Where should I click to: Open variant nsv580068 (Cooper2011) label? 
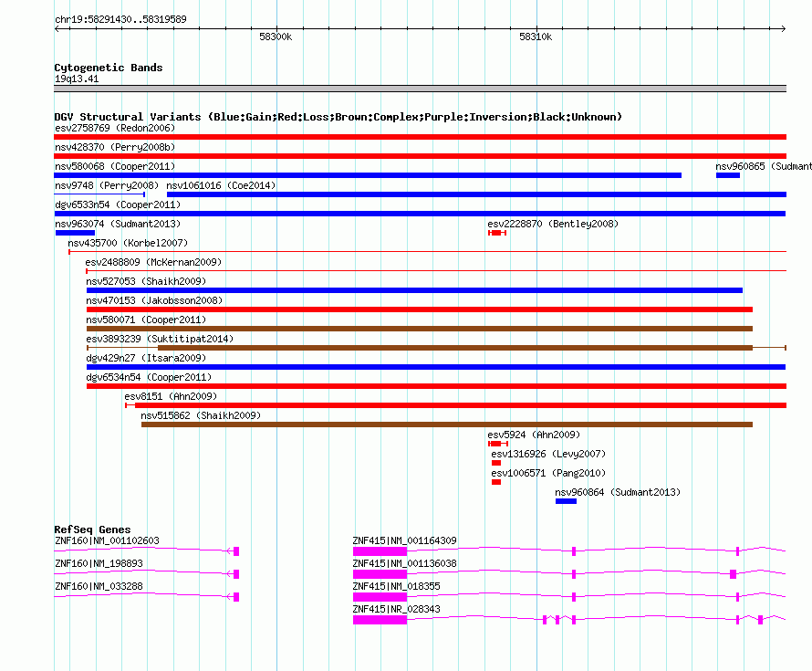coord(115,166)
